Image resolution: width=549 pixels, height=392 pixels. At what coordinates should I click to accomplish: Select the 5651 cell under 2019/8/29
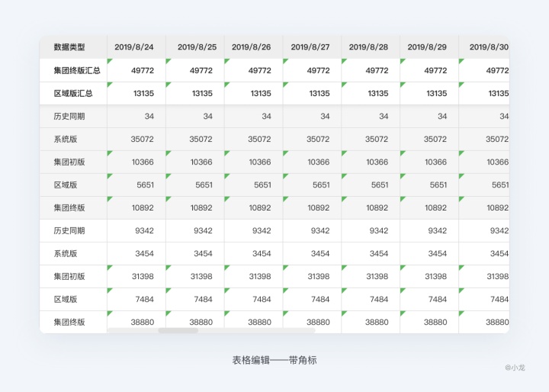[429, 185]
